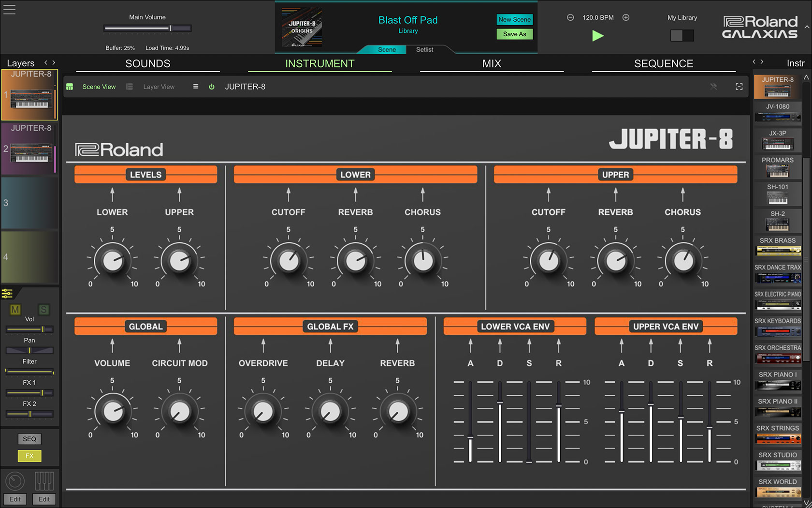Expand the instrument view to fullscreen

(739, 87)
